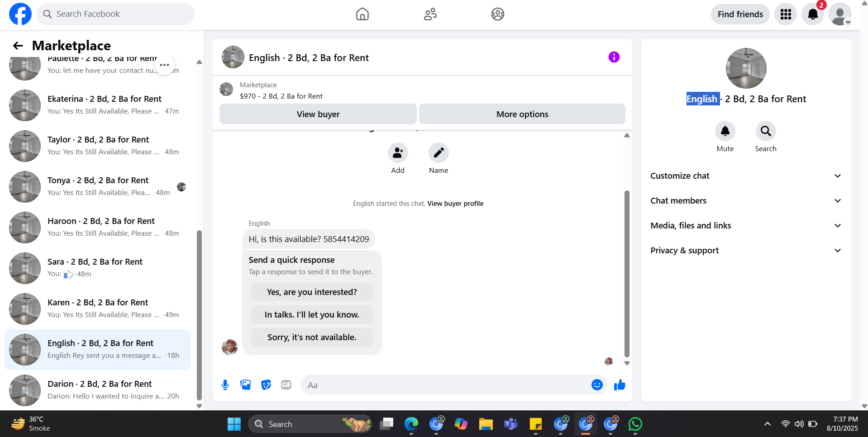Open the Haroon conversation
Image resolution: width=868 pixels, height=437 pixels.
[x=97, y=227]
